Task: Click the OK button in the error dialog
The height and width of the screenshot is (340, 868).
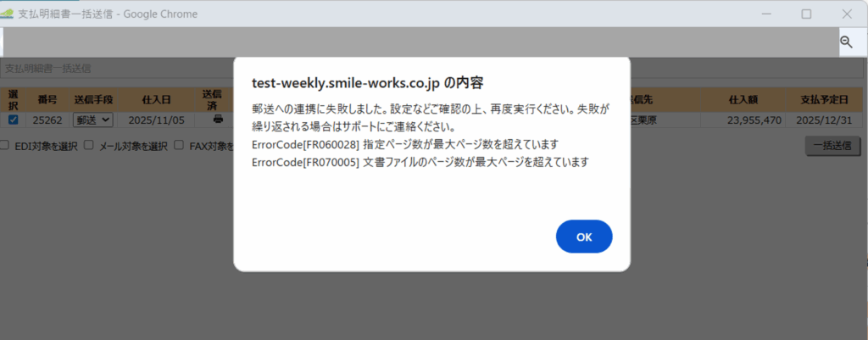Action: 583,237
